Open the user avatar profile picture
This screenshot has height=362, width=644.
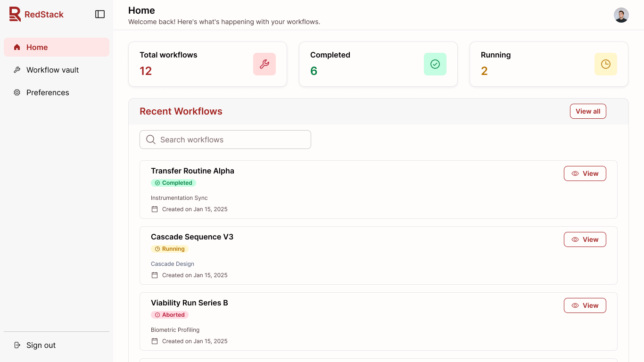(621, 15)
